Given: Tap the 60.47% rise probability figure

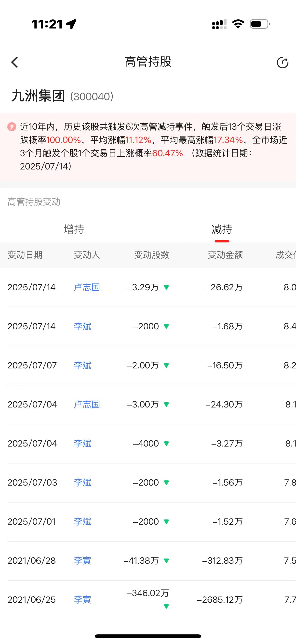Looking at the screenshot, I should [168, 153].
